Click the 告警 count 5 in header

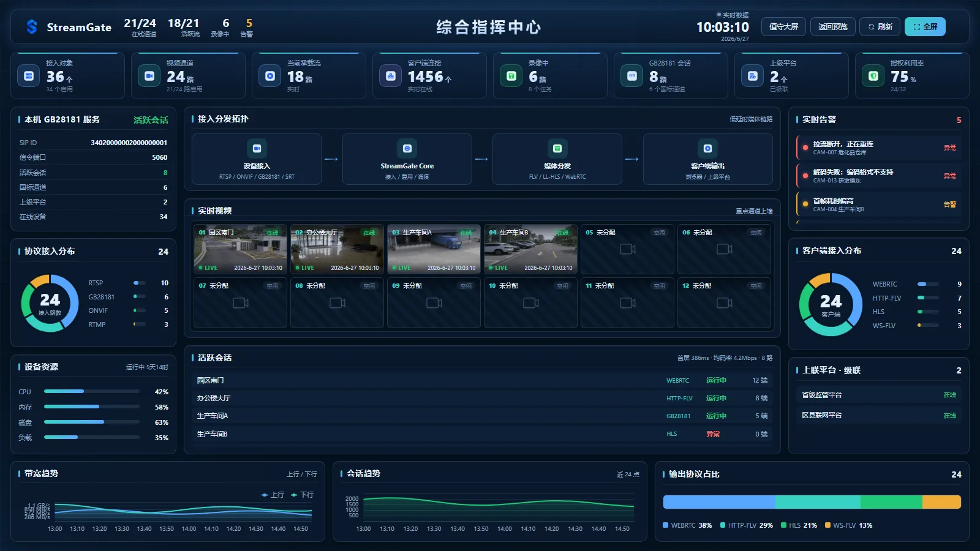click(247, 27)
